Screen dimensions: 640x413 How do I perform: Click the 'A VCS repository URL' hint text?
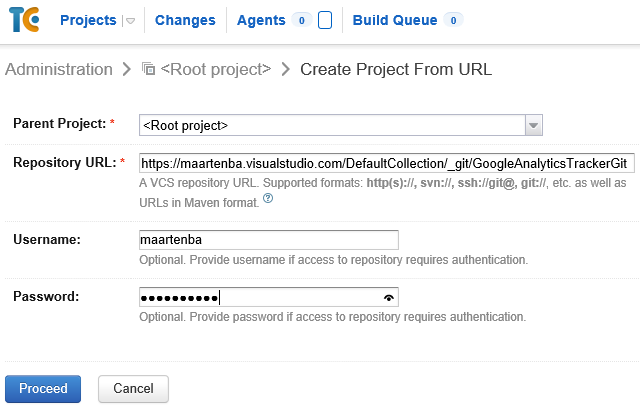[383, 193]
